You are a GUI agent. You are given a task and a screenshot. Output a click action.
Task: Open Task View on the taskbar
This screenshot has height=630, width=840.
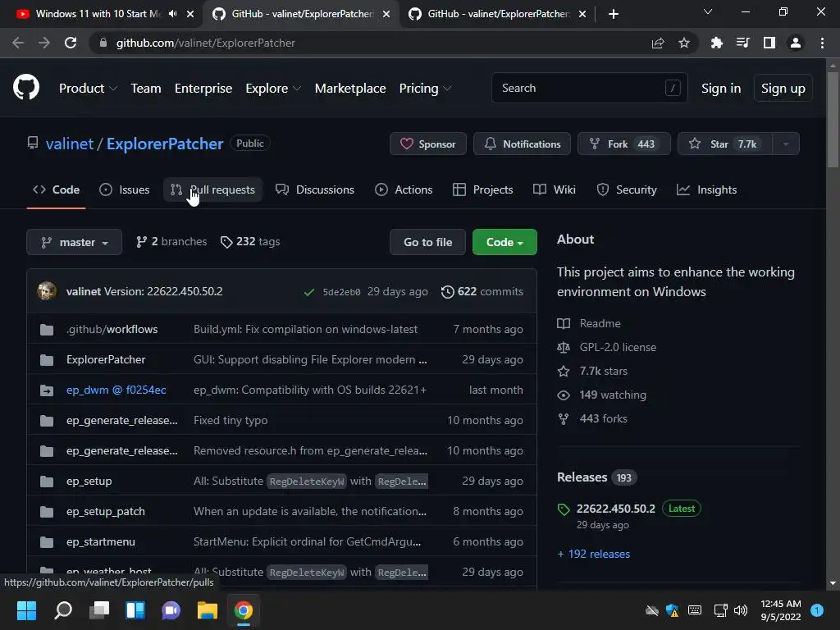99,610
